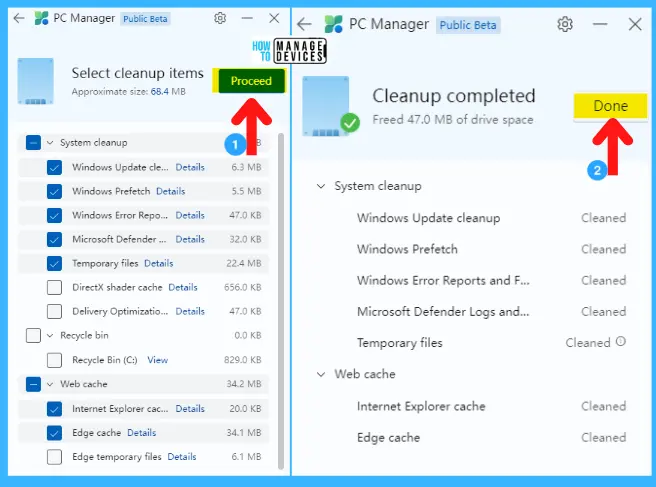Collapse System cleanup results in right window

tap(321, 186)
